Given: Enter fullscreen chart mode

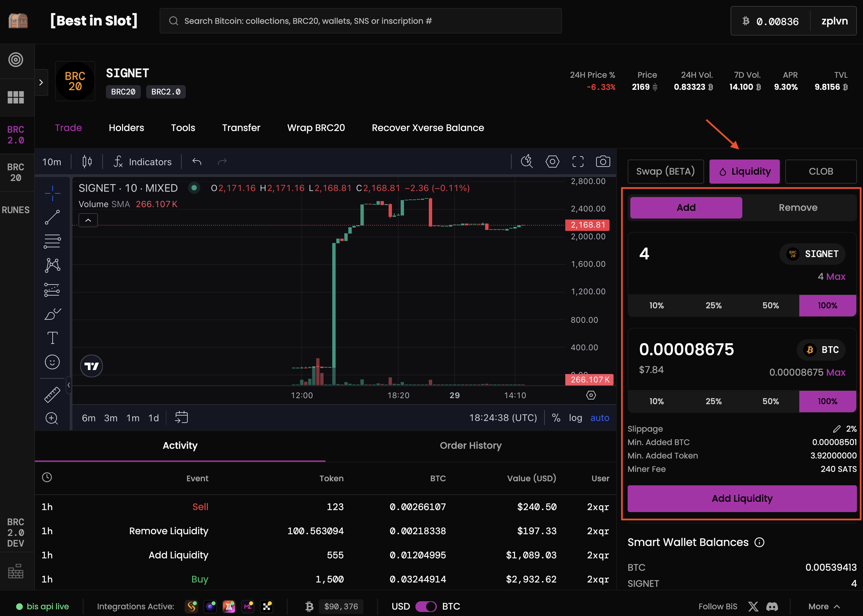Looking at the screenshot, I should 578,162.
